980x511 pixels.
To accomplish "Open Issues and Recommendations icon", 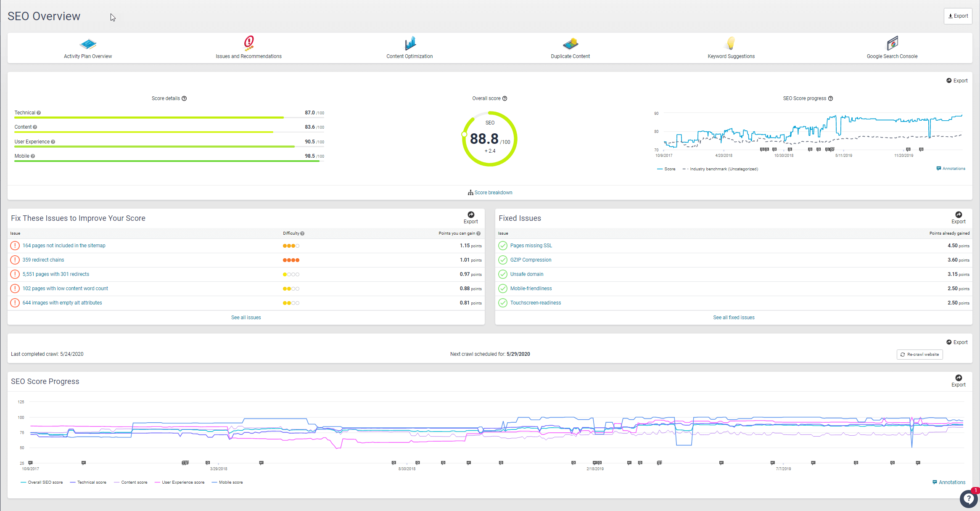I will click(x=248, y=43).
